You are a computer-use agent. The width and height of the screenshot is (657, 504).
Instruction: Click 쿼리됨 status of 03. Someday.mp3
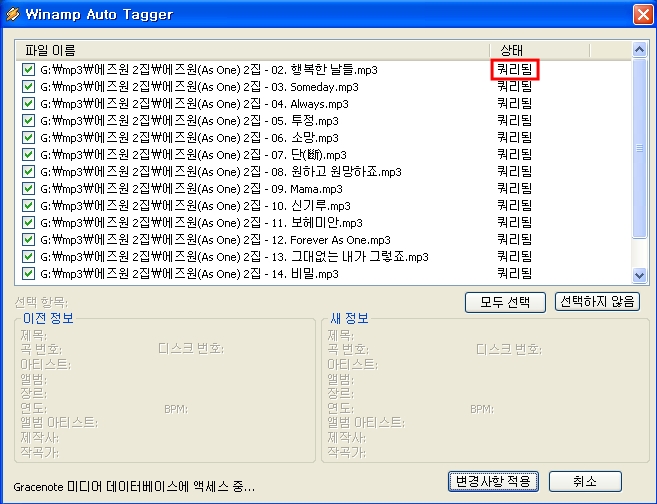(515, 86)
